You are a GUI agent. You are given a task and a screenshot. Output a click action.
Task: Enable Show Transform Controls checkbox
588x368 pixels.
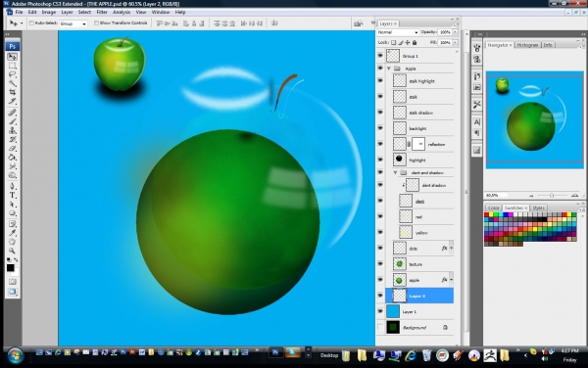(96, 23)
